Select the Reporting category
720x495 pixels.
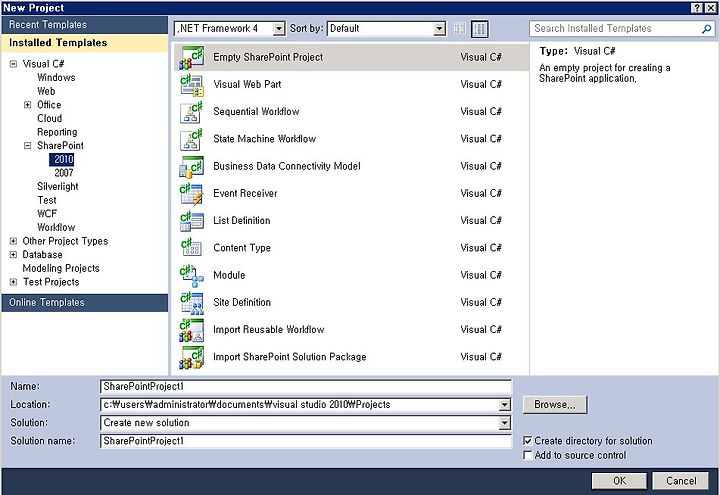tap(57, 132)
